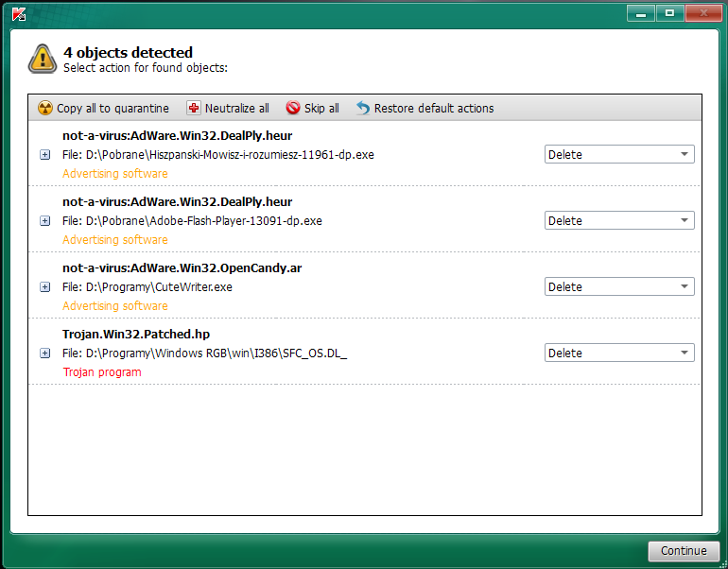This screenshot has width=728, height=569.
Task: Restore default actions
Action: tap(425, 108)
